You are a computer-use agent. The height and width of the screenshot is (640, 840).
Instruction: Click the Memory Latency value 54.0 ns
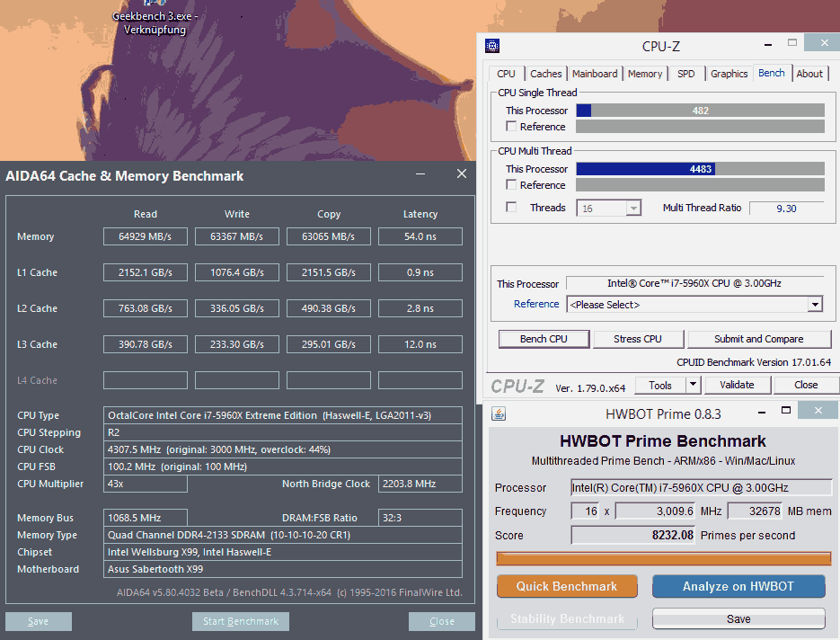(x=420, y=236)
